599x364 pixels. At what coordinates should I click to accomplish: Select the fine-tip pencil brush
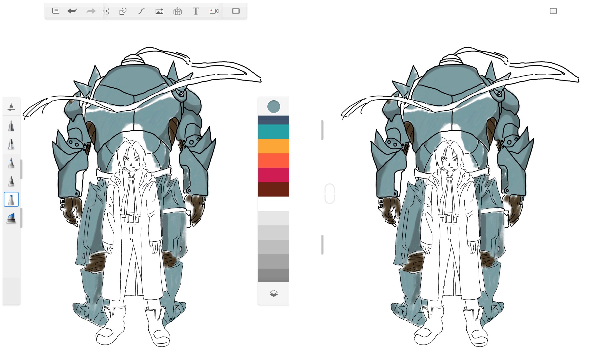point(11,126)
